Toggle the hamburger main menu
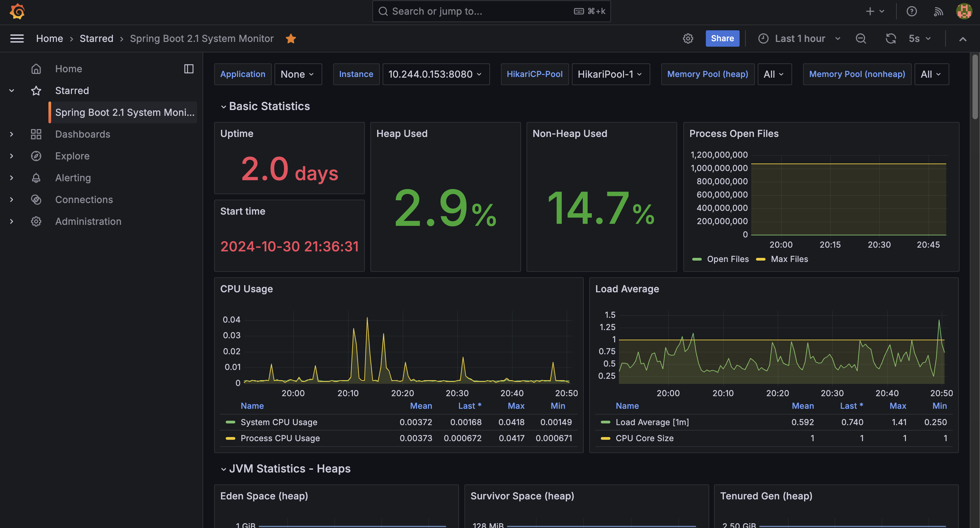Image resolution: width=980 pixels, height=528 pixels. [17, 38]
